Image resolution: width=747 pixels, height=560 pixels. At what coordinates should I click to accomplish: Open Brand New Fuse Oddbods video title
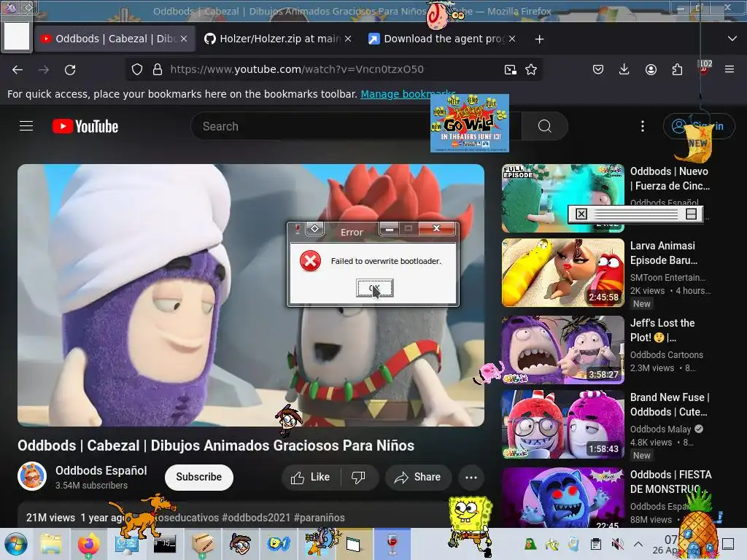tap(670, 405)
